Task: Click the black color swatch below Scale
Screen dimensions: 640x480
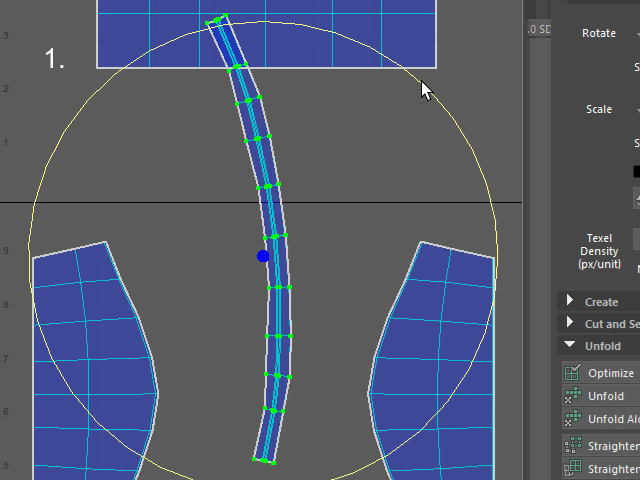Action: tap(636, 171)
